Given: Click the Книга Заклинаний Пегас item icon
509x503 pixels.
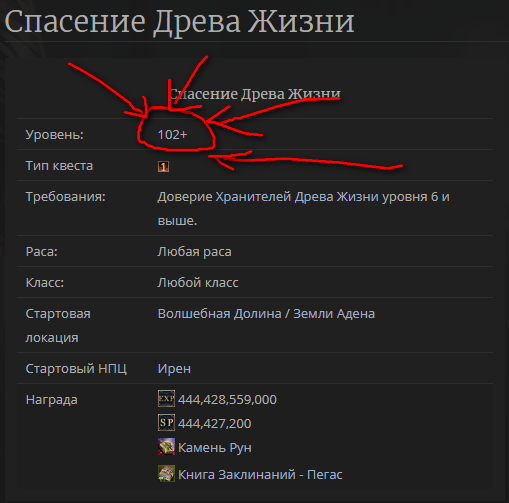Looking at the screenshot, I should coord(166,473).
